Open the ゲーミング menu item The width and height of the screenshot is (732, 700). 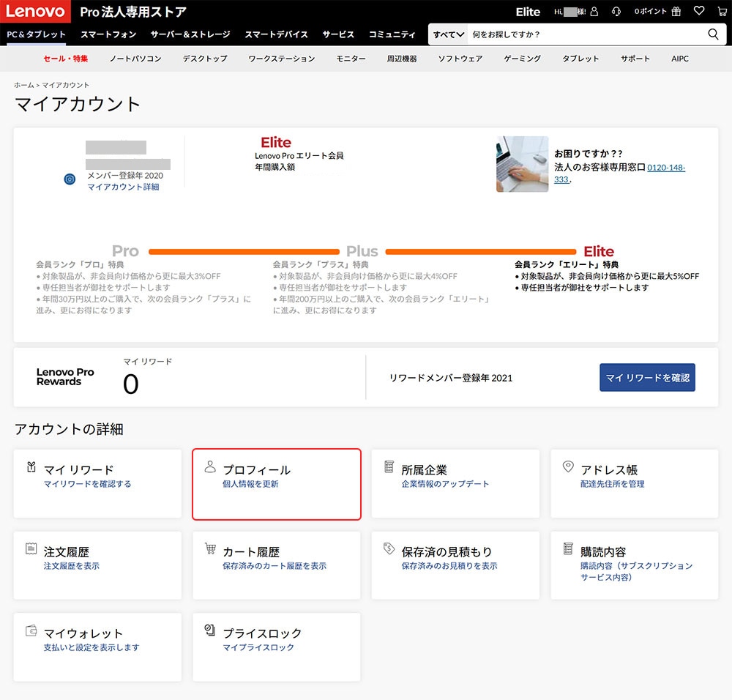522,59
